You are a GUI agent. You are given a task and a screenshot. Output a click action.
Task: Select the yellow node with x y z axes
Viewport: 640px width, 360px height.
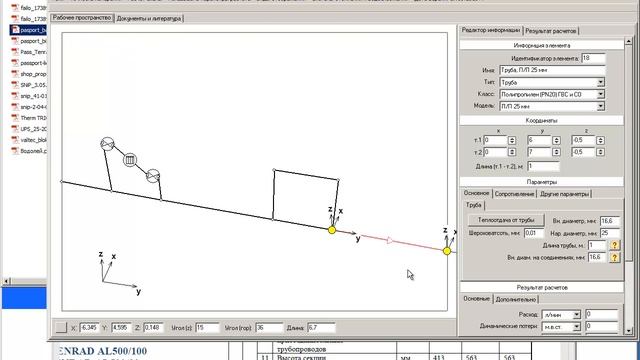tap(332, 230)
